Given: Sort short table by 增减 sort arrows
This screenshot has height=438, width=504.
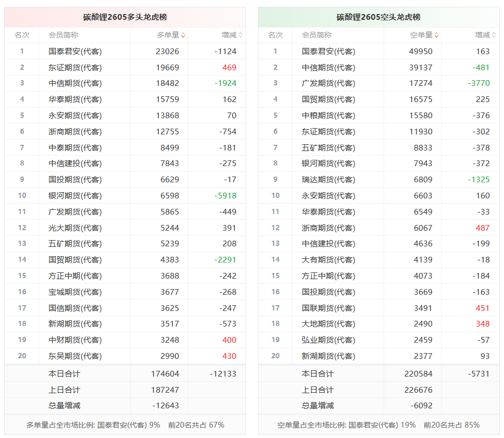Looking at the screenshot, I should 494,35.
